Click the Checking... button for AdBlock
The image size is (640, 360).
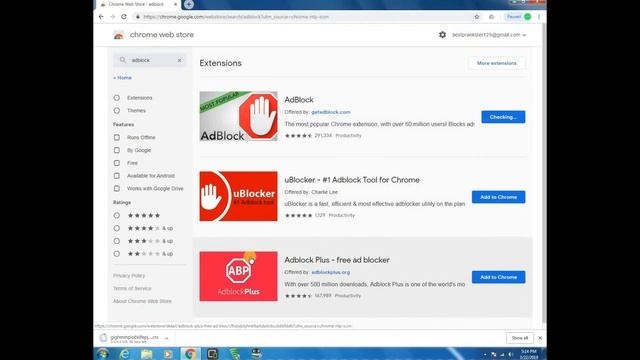503,117
